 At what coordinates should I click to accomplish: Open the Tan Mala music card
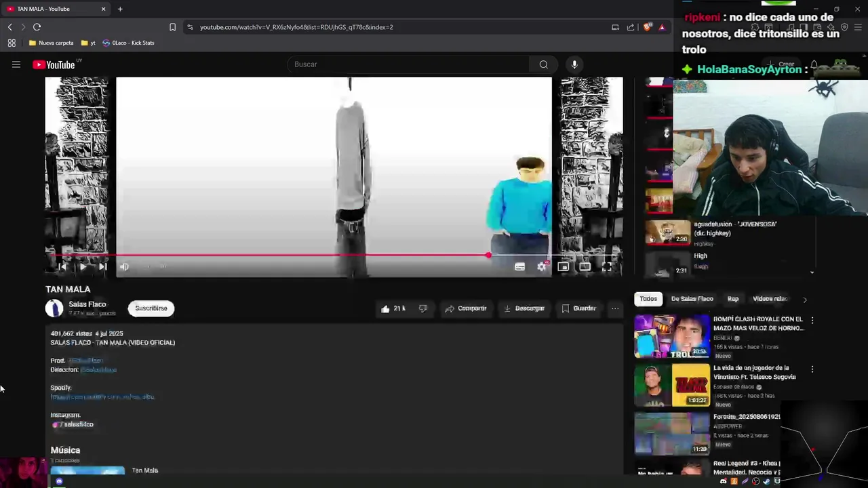(x=108, y=470)
